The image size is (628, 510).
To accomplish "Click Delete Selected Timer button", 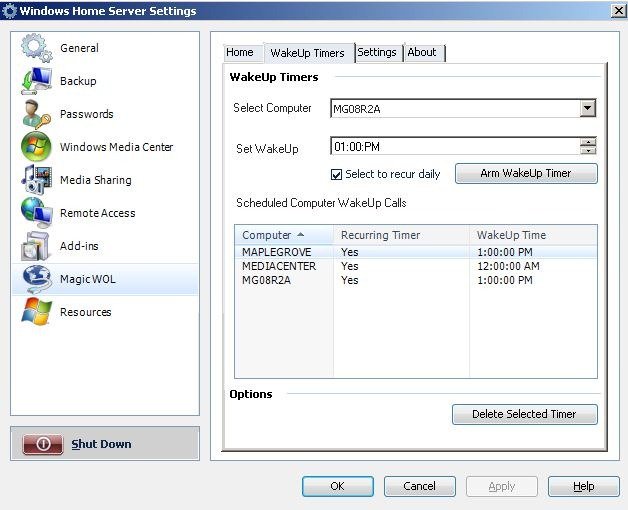I will (x=525, y=414).
